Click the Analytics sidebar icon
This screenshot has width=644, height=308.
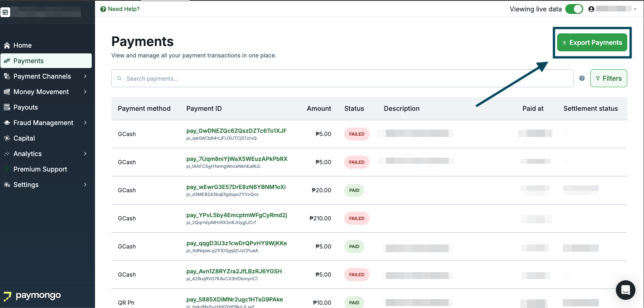(x=7, y=154)
